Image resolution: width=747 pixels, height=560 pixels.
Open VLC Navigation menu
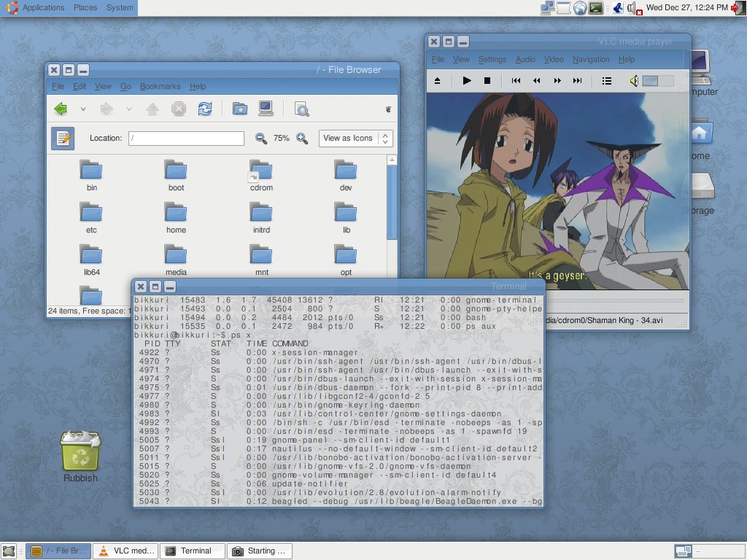pyautogui.click(x=591, y=60)
